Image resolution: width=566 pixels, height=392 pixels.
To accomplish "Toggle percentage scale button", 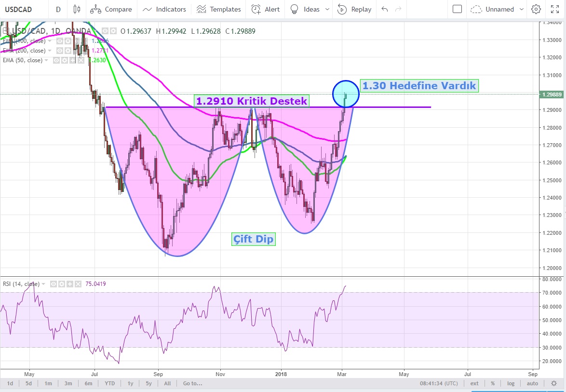I will click(x=493, y=383).
